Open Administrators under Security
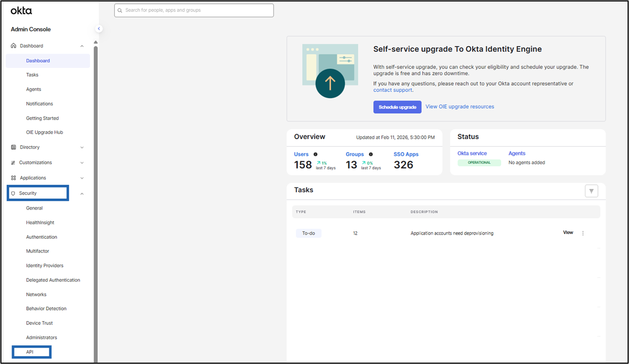Screen dimensions: 629x364 pos(41,338)
